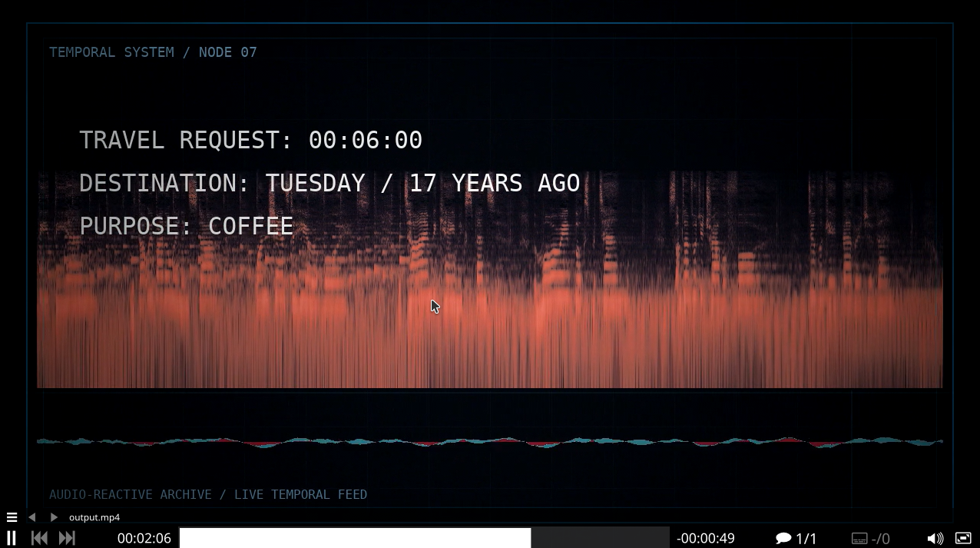Mute the audio with the speaker icon
The height and width of the screenshot is (548, 980).
point(935,538)
